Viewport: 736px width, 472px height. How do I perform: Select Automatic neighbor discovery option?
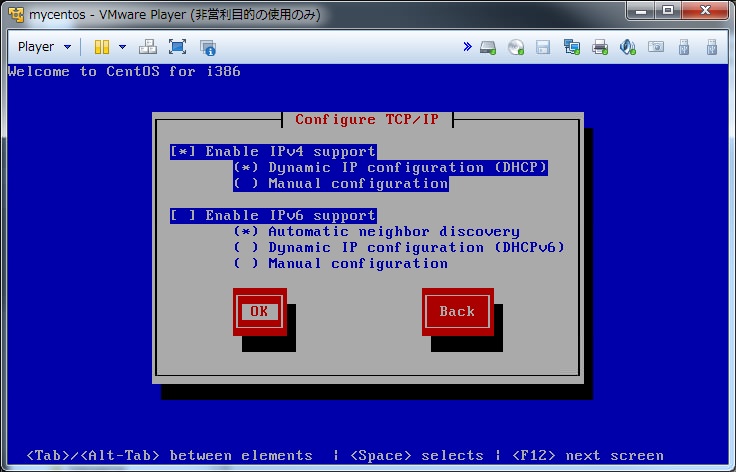tap(377, 231)
